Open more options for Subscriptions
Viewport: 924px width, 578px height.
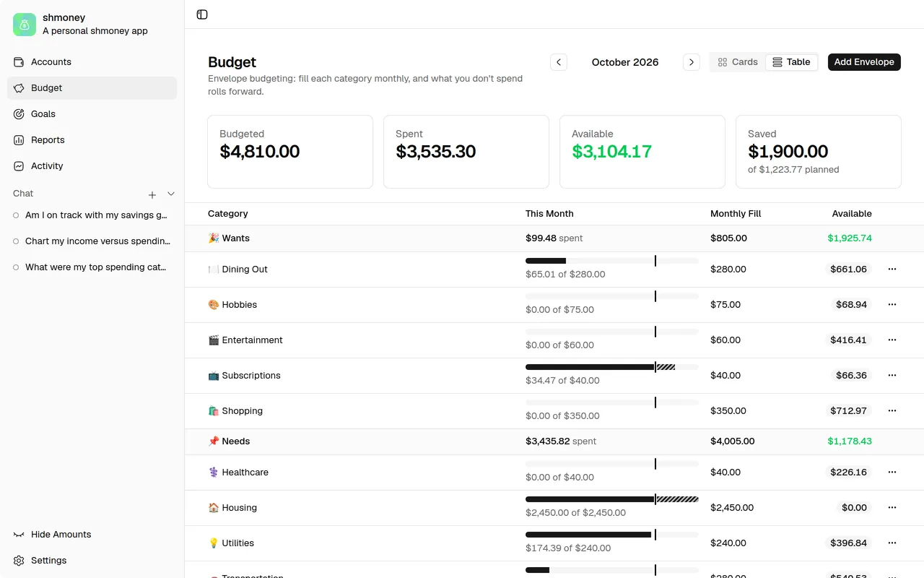click(892, 376)
